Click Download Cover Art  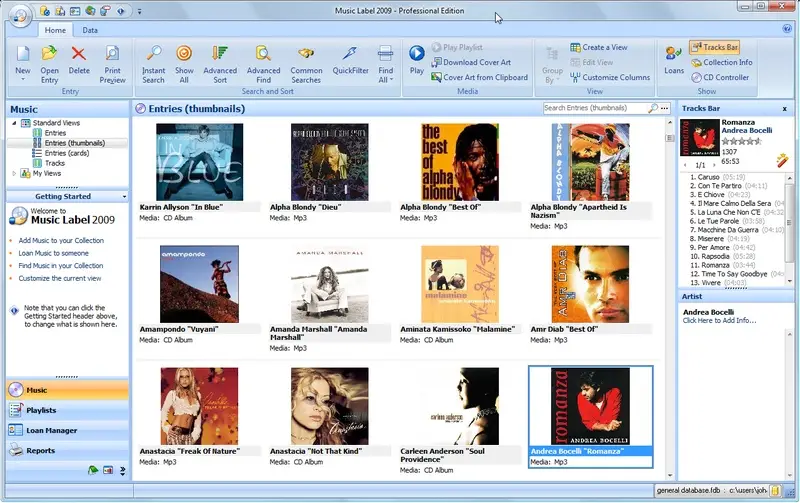pos(471,62)
